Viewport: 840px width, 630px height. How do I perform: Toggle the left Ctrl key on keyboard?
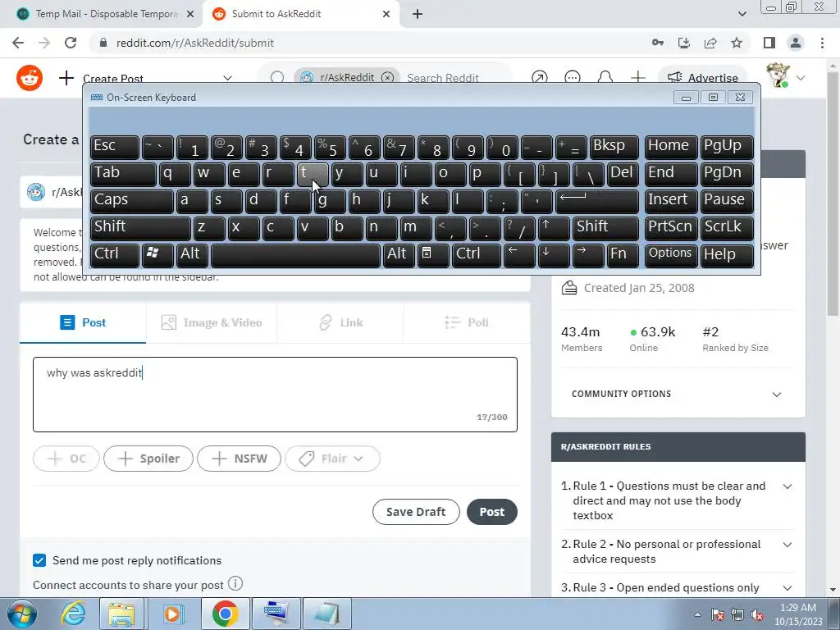(x=114, y=256)
